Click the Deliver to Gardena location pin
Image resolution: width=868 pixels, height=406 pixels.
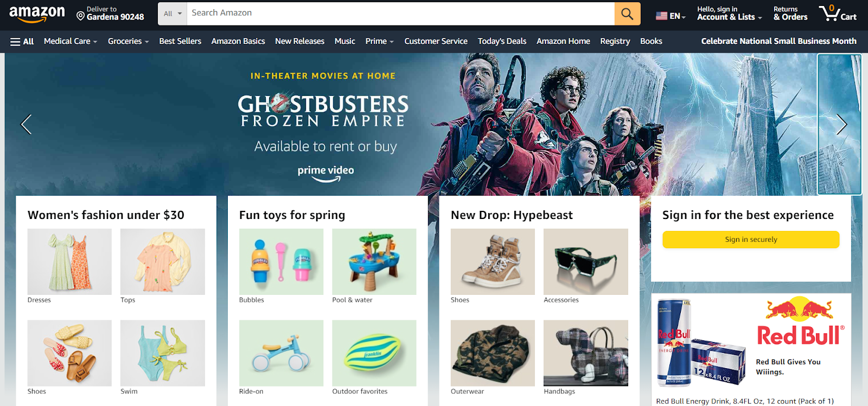pyautogui.click(x=80, y=16)
